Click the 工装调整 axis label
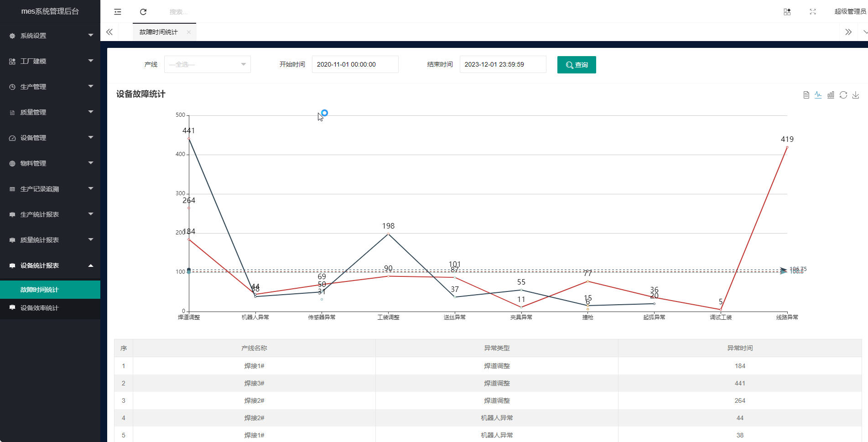 (x=388, y=317)
